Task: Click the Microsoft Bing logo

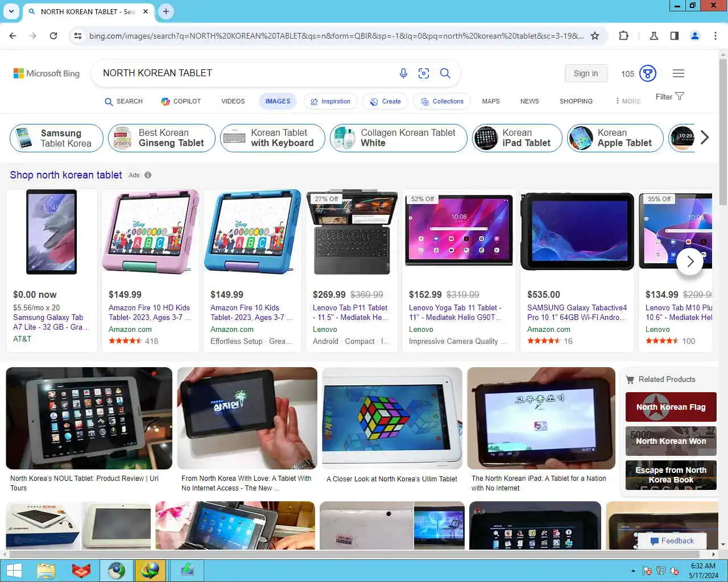Action: 47,73
